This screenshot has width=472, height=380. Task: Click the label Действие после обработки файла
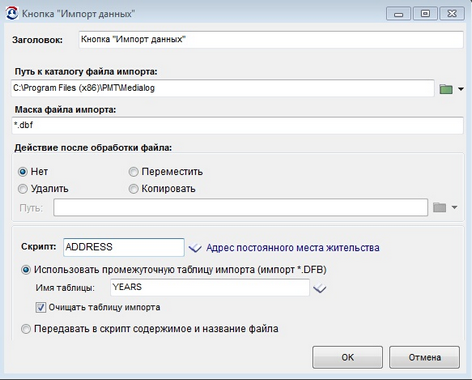click(93, 148)
